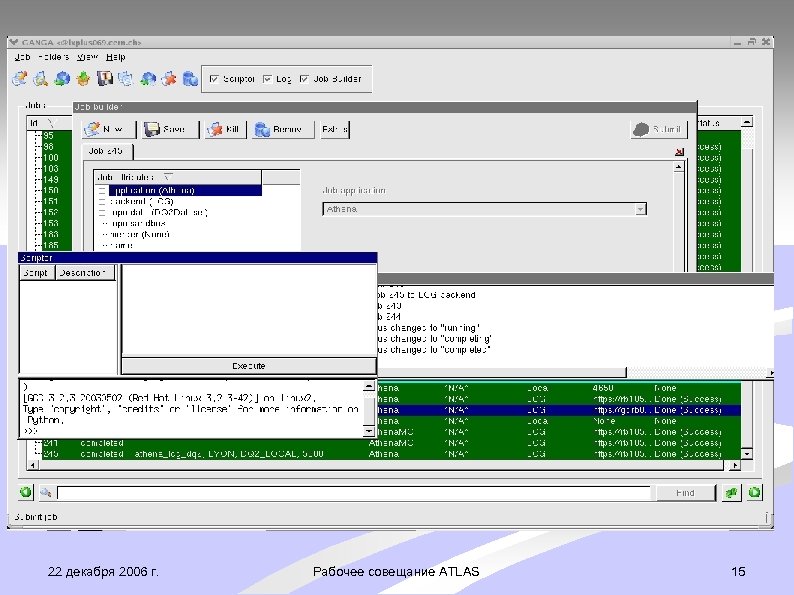Click the Description column header in Scriptor
Image resolution: width=794 pixels, height=595 pixels.
point(84,272)
